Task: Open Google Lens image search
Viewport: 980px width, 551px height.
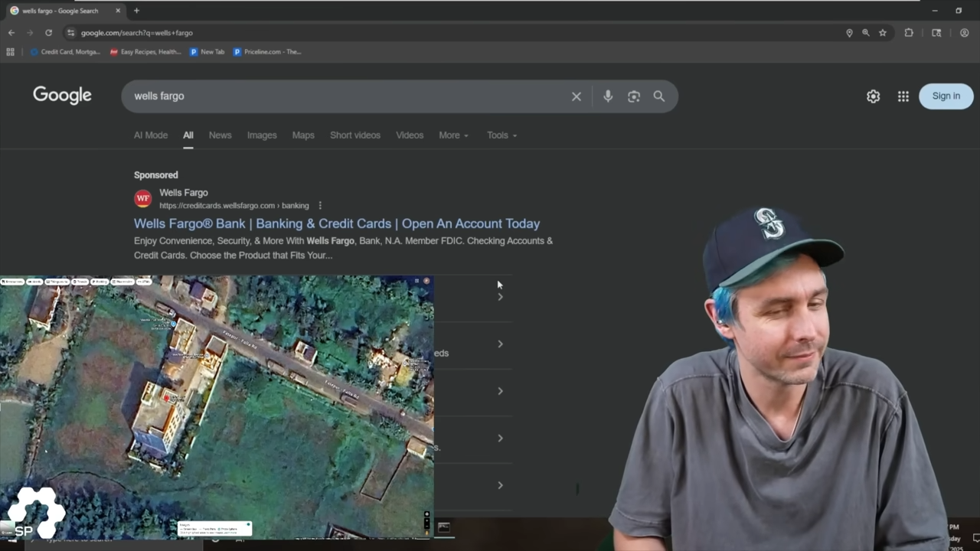Action: pyautogui.click(x=634, y=96)
